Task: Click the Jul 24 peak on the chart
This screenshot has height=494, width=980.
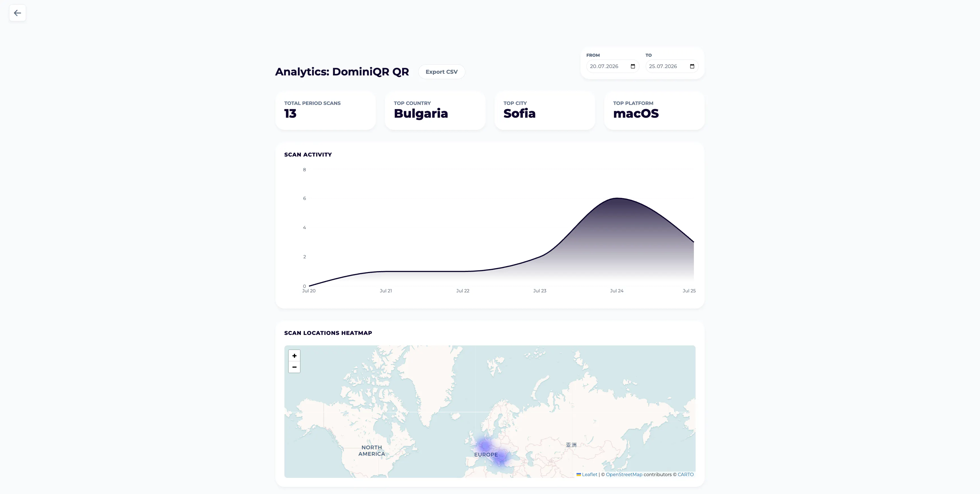Action: pos(617,198)
